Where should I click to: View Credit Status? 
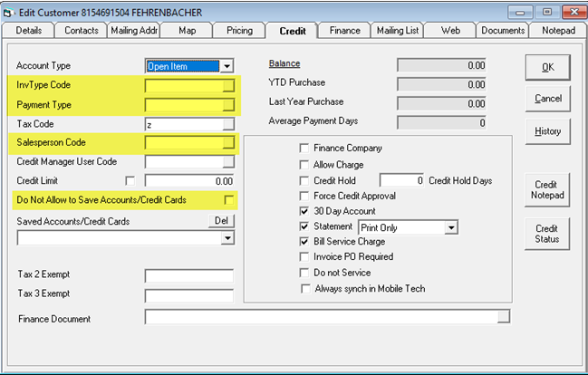pos(547,234)
